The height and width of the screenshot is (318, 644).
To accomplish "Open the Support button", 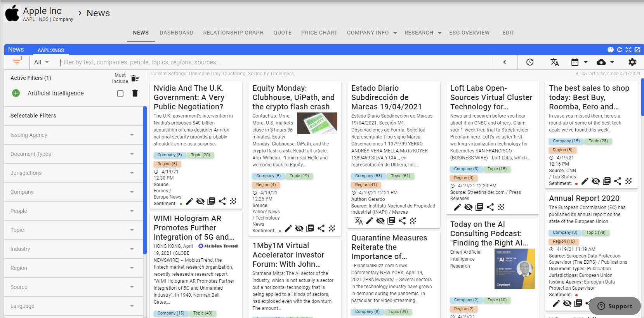I will (x=615, y=306).
